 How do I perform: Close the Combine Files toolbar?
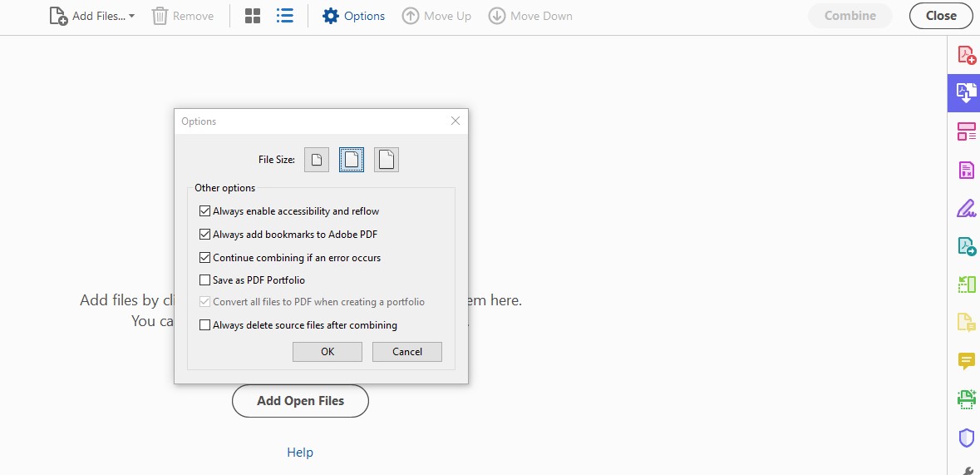click(941, 16)
